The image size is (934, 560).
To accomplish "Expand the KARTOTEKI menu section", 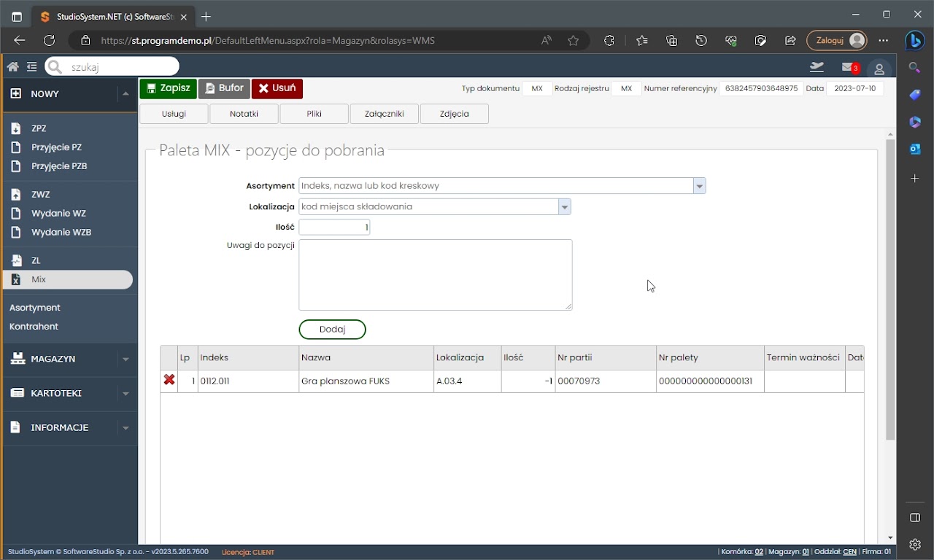I will coord(126,393).
